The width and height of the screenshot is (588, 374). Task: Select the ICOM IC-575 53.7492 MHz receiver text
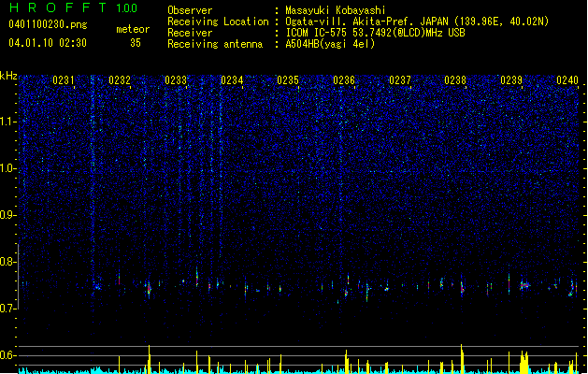[375, 33]
